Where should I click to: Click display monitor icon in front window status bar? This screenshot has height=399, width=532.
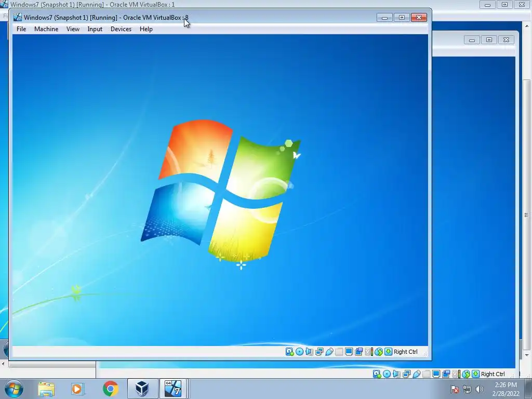pos(349,352)
